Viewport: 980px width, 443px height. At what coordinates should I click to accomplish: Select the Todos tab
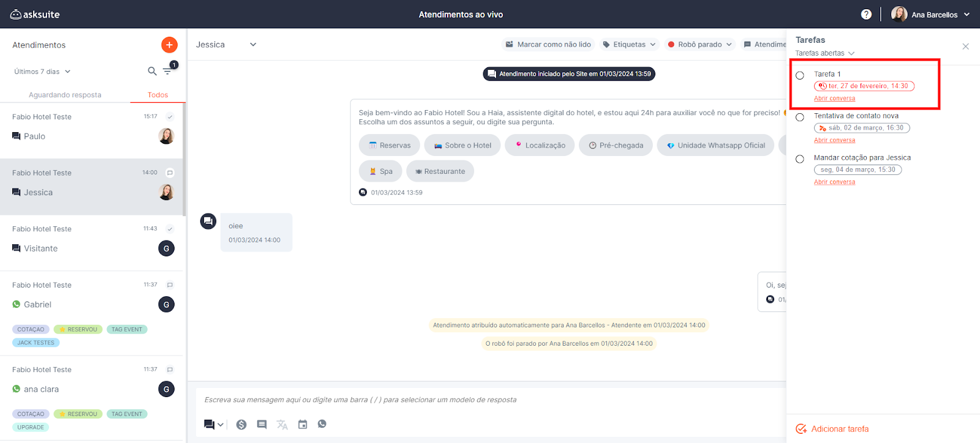[x=158, y=95]
